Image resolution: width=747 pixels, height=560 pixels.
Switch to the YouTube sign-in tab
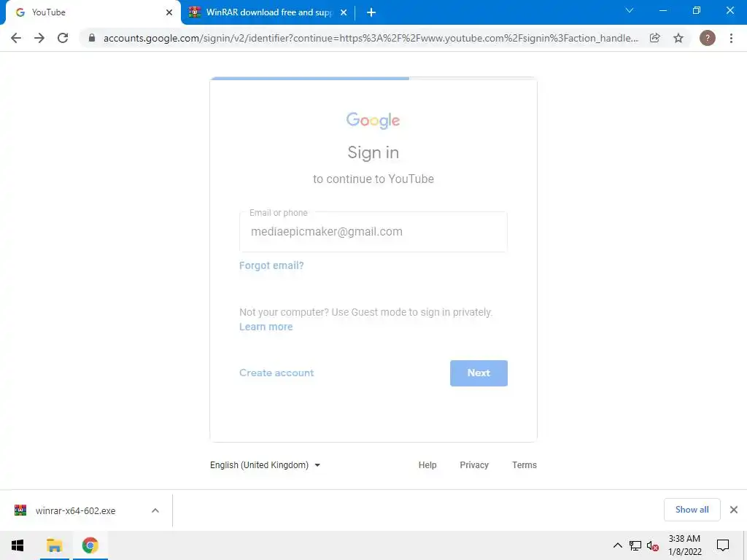(93, 12)
